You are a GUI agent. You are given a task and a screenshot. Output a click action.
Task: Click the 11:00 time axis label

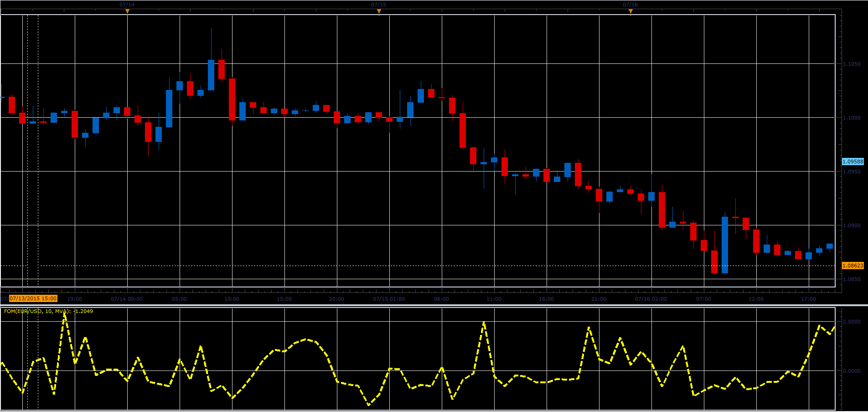494,299
